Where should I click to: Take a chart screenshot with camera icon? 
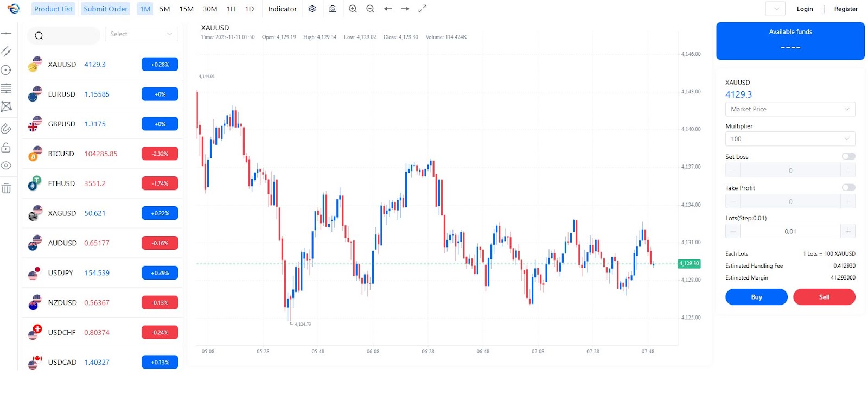click(x=333, y=9)
